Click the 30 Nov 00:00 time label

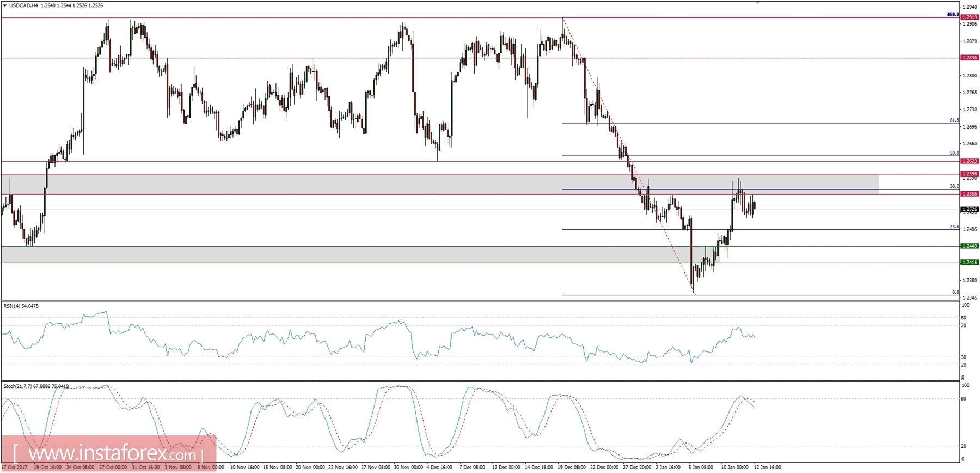(408, 468)
